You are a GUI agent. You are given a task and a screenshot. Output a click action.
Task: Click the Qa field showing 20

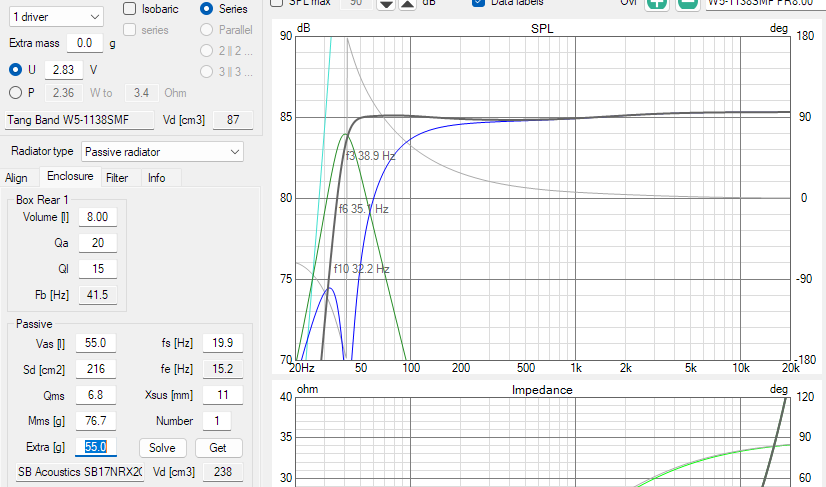(x=97, y=243)
